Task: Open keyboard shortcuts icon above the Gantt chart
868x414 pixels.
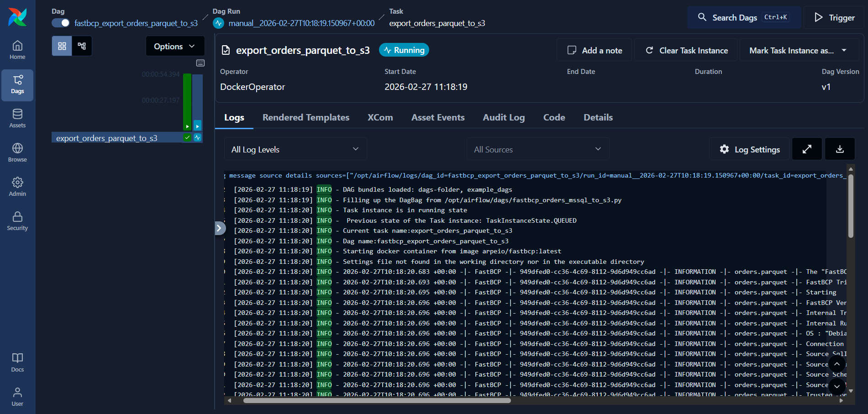Action: click(x=200, y=63)
